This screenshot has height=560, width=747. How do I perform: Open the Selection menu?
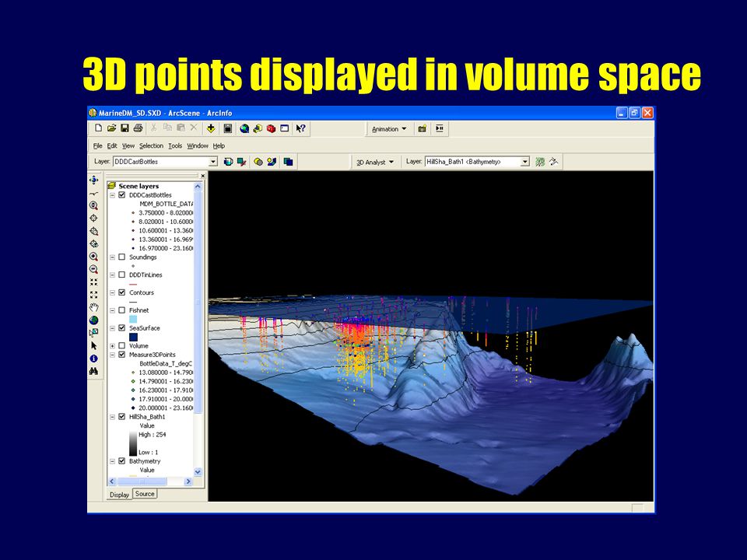(151, 145)
